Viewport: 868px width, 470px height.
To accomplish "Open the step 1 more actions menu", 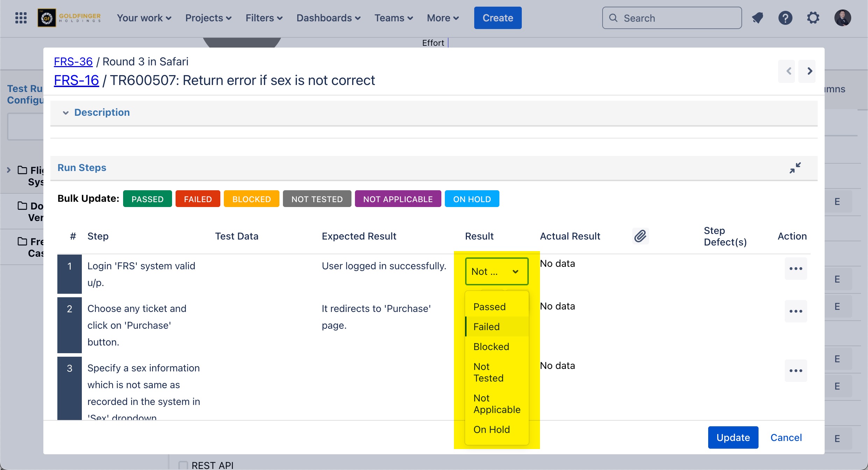I will [796, 269].
